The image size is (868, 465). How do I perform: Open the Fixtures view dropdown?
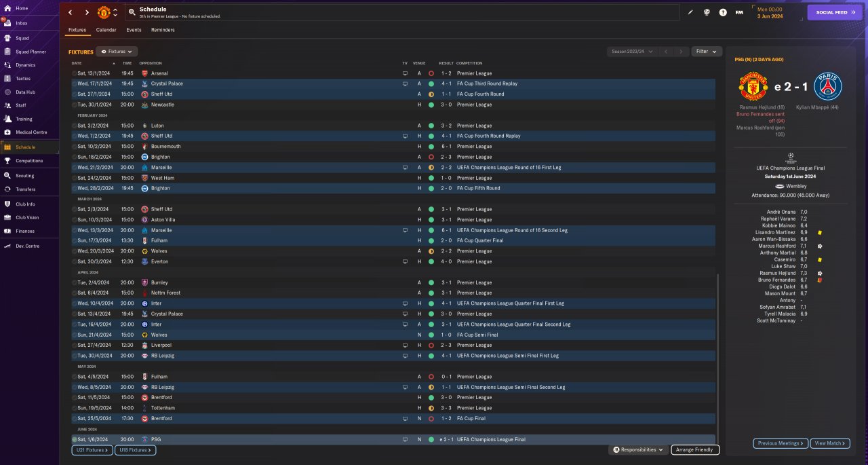[117, 52]
